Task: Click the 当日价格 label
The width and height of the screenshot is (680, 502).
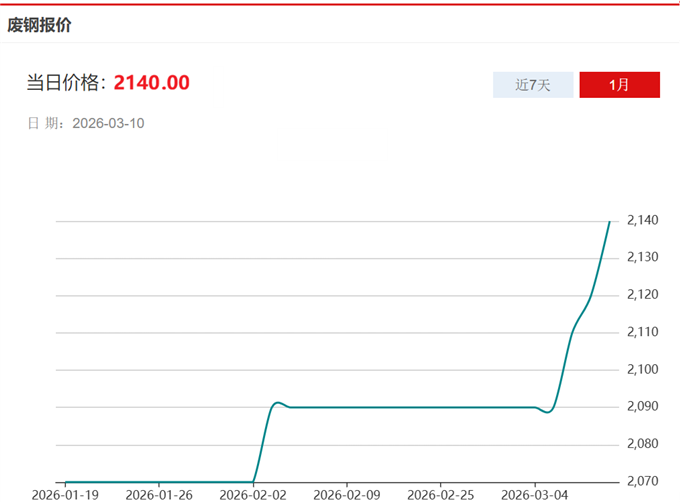Action: pyautogui.click(x=66, y=83)
